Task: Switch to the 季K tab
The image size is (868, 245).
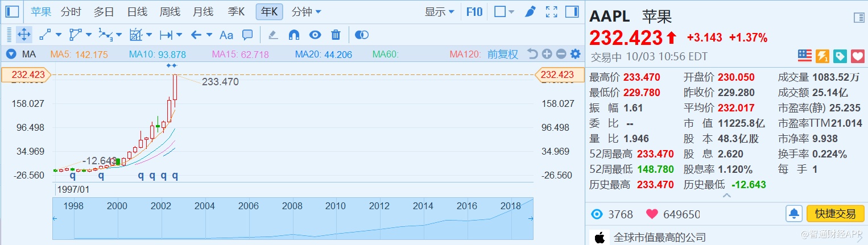Action: [236, 11]
